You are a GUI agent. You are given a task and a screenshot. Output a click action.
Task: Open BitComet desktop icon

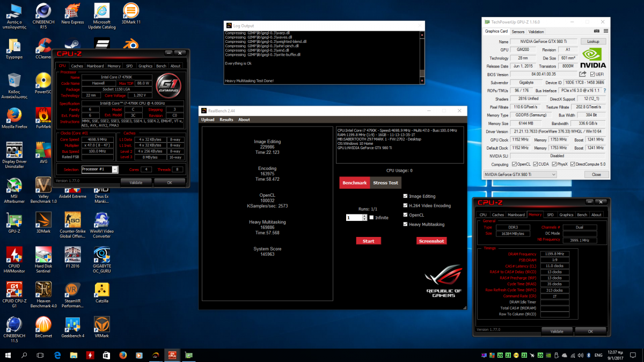pyautogui.click(x=43, y=328)
